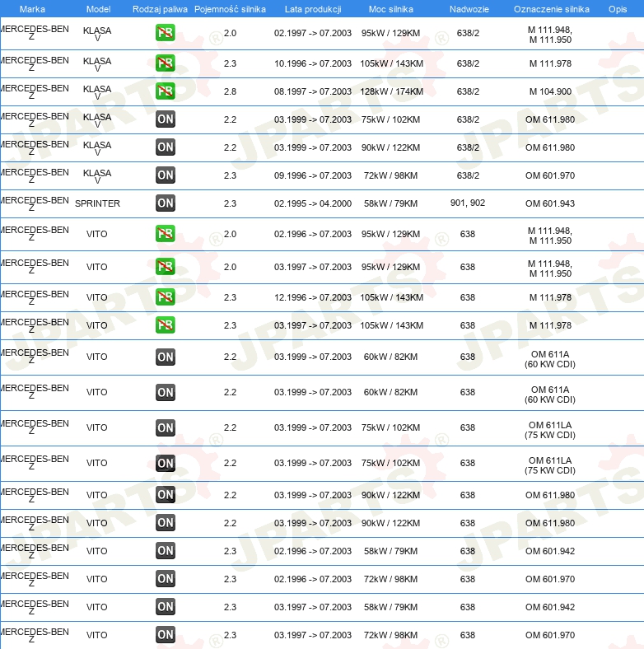Click the Moc silnika column header

point(391,9)
